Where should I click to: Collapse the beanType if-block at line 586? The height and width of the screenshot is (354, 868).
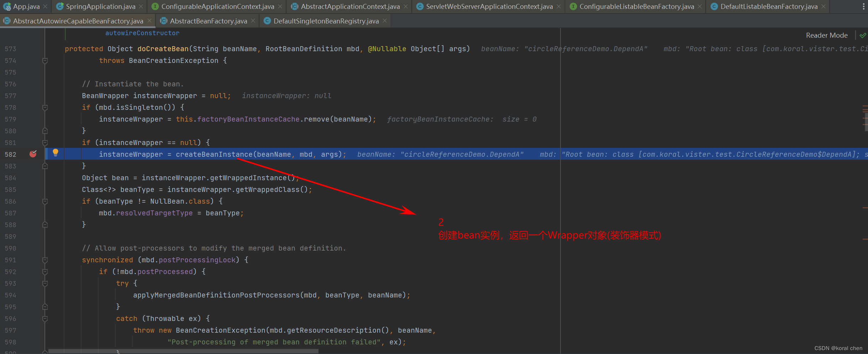(x=45, y=202)
